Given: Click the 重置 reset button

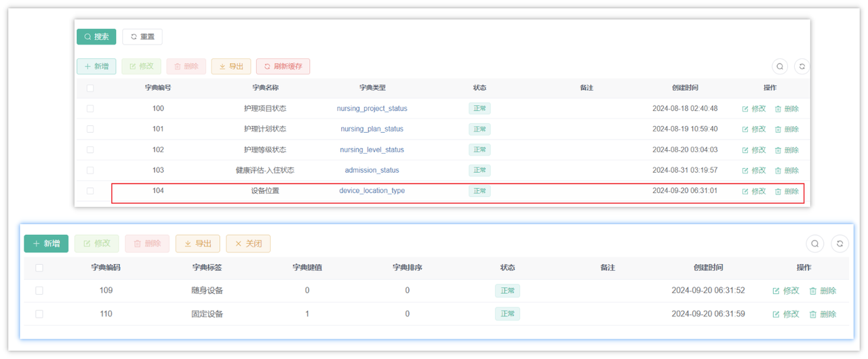Looking at the screenshot, I should (x=142, y=37).
